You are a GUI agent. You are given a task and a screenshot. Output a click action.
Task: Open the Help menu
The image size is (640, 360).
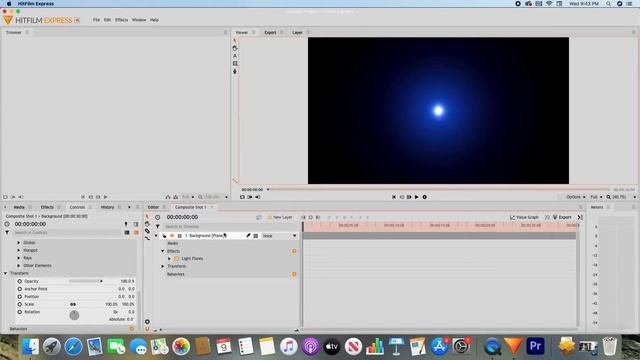[154, 20]
